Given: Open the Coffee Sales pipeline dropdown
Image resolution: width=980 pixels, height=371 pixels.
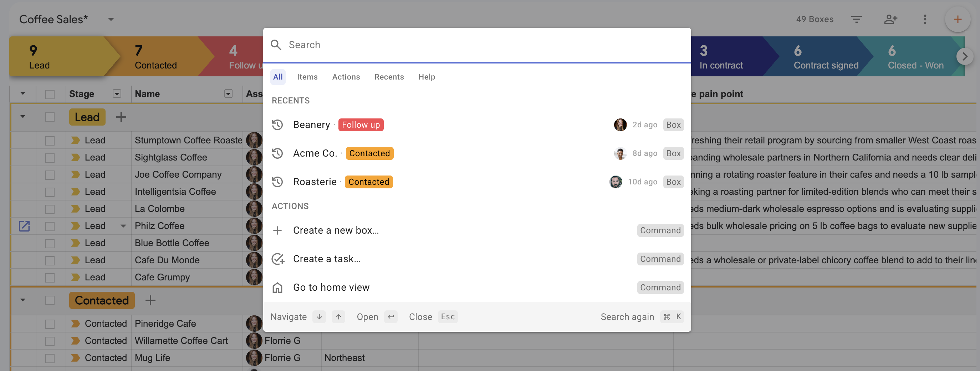Looking at the screenshot, I should (x=111, y=19).
